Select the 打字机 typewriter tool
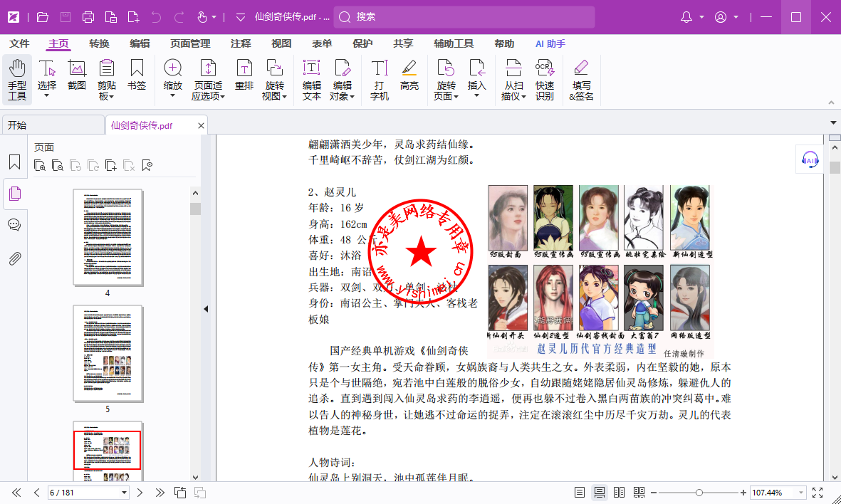This screenshot has width=841, height=504. point(380,80)
